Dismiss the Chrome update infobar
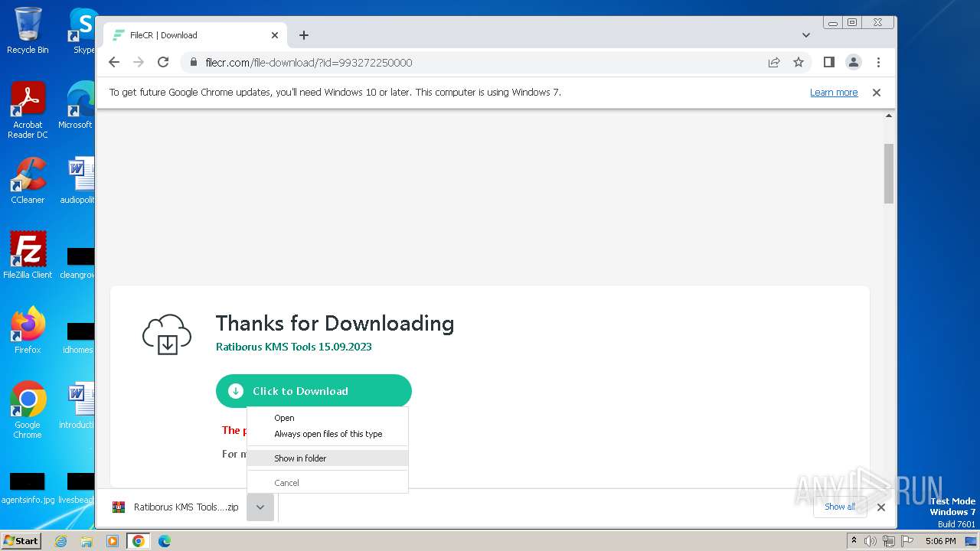 point(877,93)
